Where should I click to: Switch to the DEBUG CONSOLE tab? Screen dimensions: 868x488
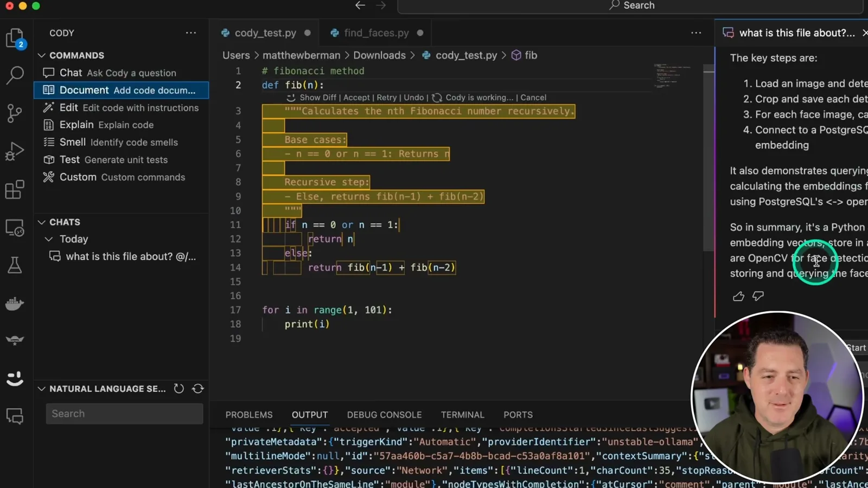click(384, 415)
